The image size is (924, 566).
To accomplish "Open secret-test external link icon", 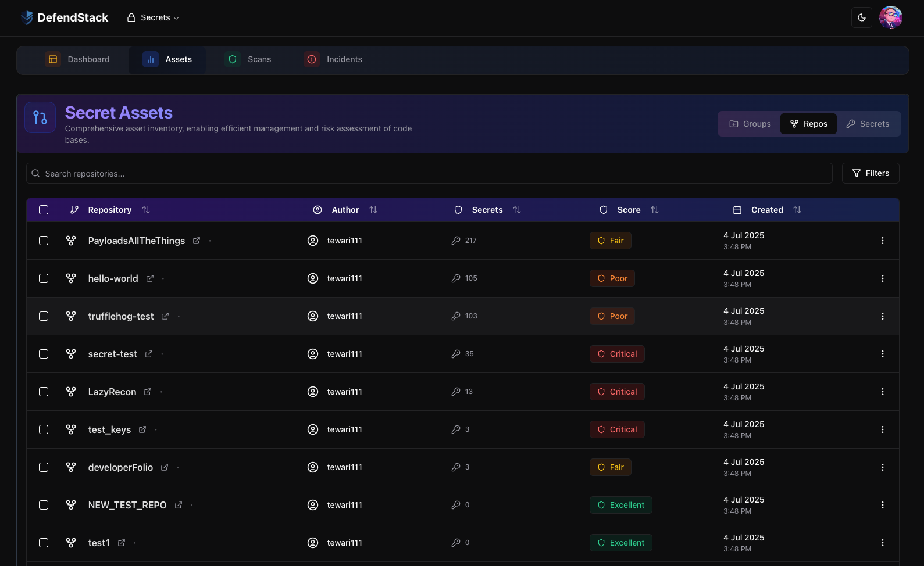I will click(149, 354).
